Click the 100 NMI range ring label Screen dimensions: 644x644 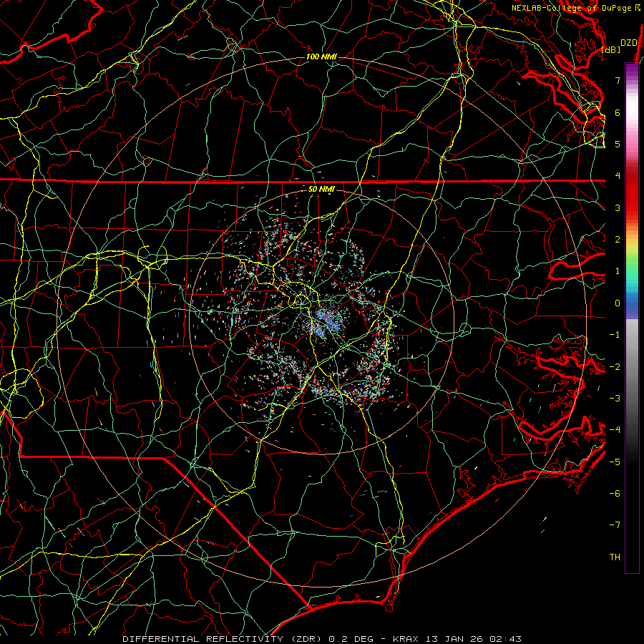coord(321,57)
